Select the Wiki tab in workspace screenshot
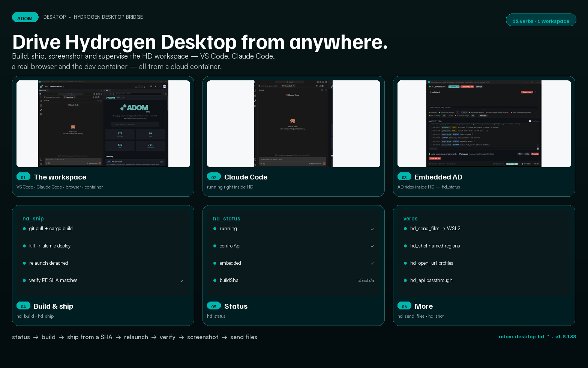588x368 pixels. pyautogui.click(x=107, y=90)
